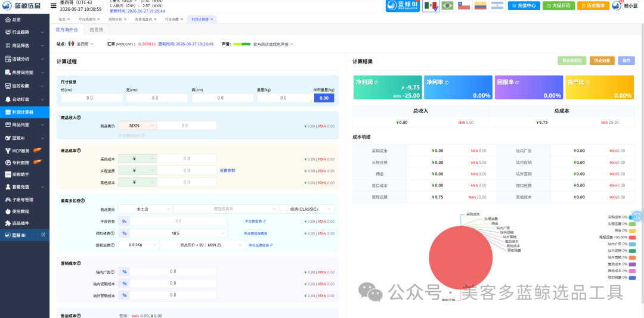
Task: Click the 大促日历 button
Action: [x=559, y=6]
